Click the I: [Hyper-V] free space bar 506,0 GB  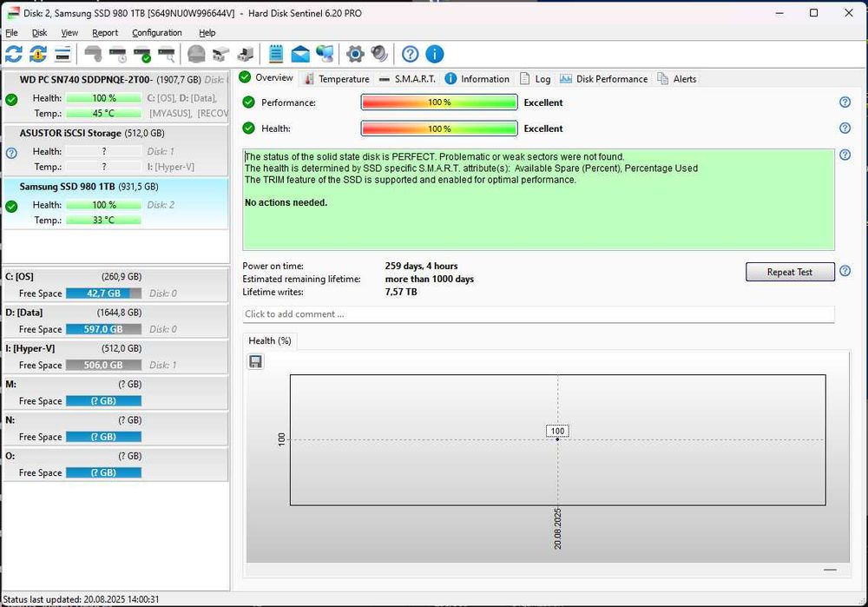pos(103,365)
